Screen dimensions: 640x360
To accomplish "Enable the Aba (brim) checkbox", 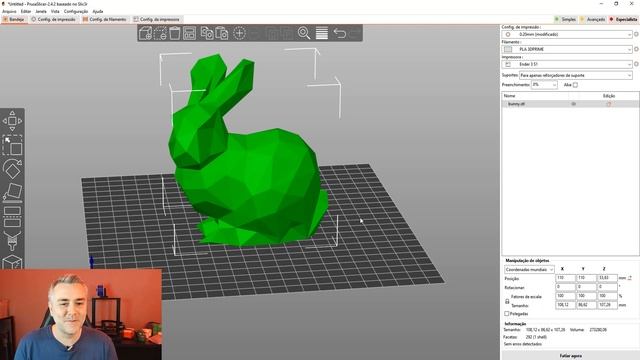I will click(x=575, y=85).
